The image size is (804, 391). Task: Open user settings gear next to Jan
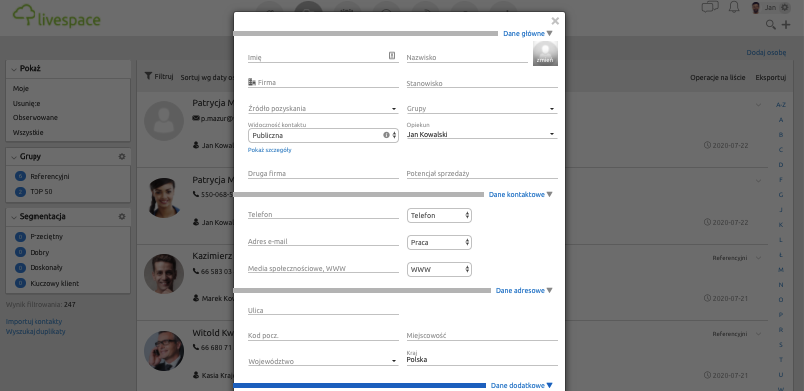785,8
